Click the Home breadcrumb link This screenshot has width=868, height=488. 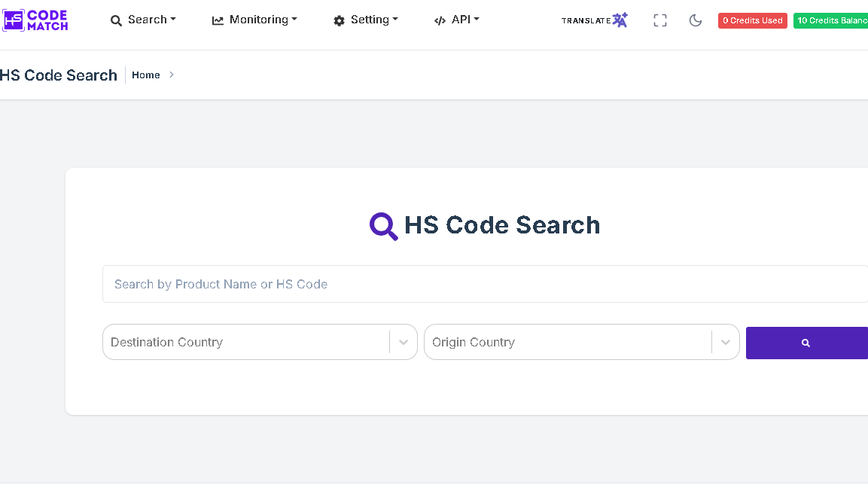pos(145,75)
